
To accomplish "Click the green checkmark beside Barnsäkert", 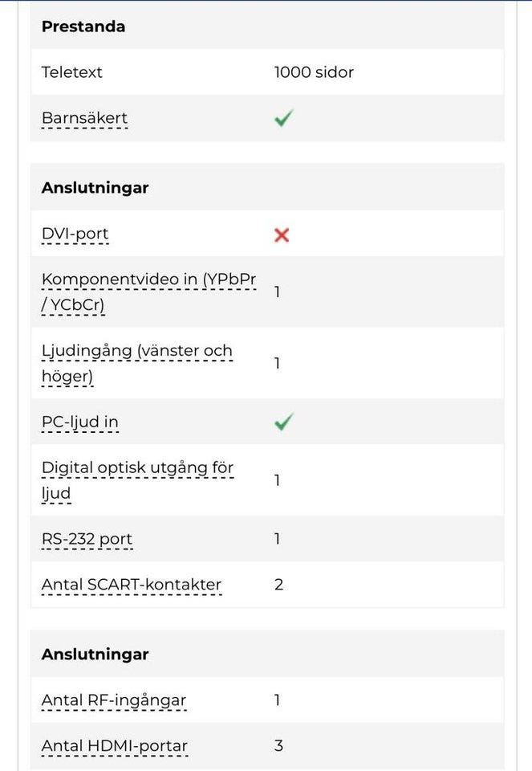I will click(282, 119).
